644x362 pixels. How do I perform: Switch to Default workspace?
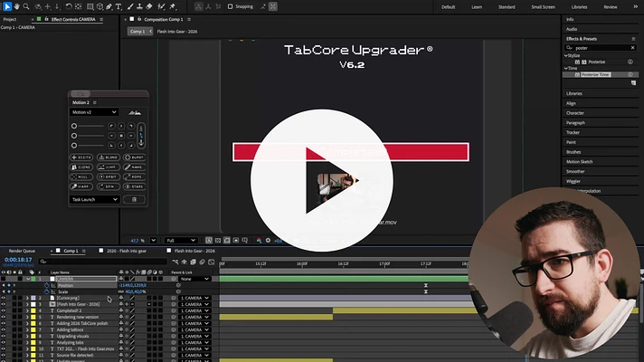tap(448, 7)
